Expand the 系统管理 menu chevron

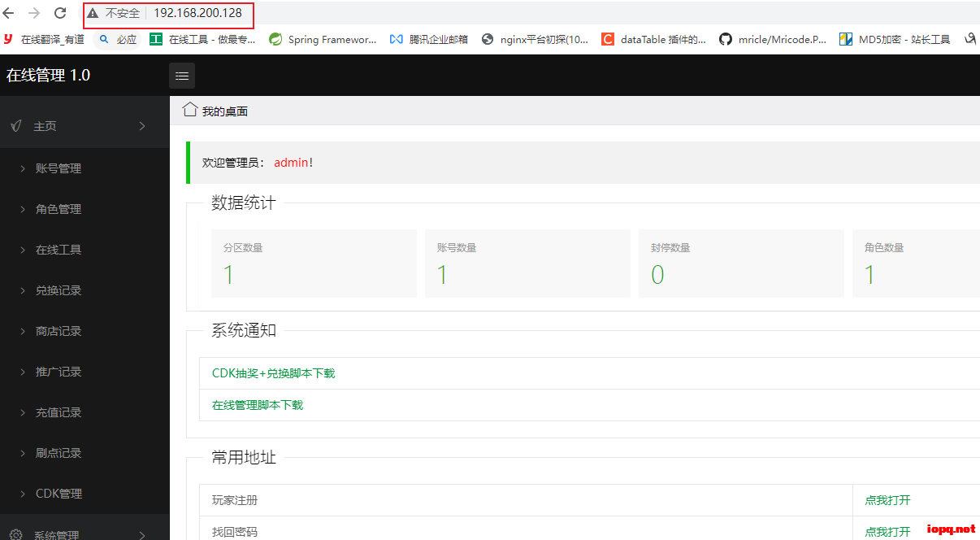(142, 535)
